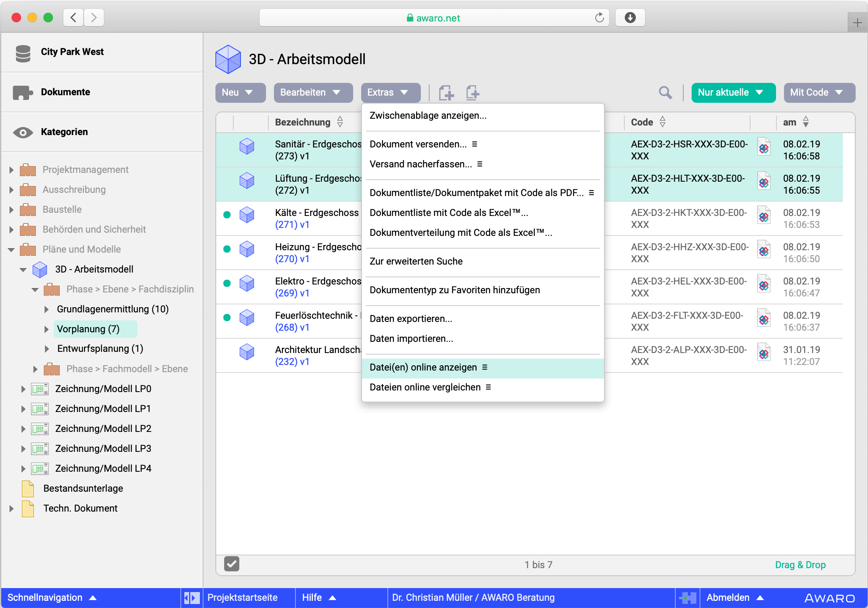The image size is (868, 608).
Task: Open the Mit Code dropdown
Action: coord(819,93)
